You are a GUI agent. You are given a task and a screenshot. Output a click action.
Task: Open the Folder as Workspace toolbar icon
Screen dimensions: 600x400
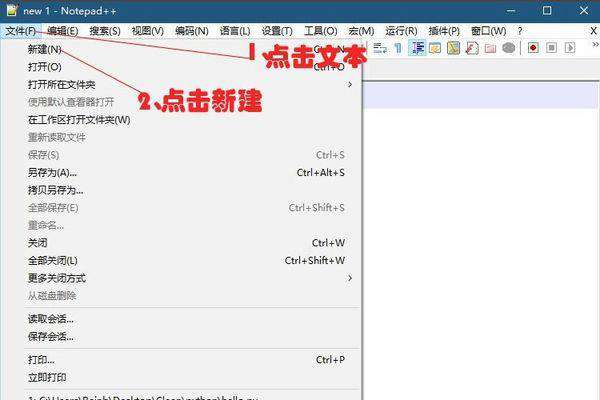[x=490, y=48]
